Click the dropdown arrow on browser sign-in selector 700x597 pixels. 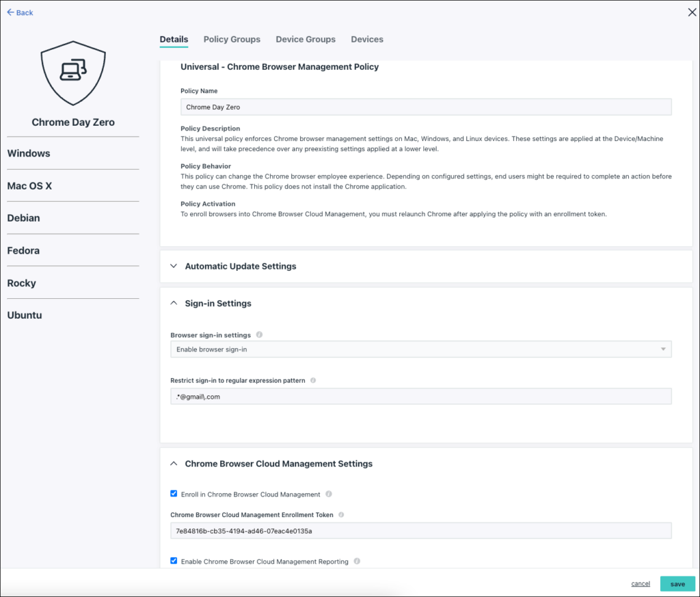pos(662,349)
